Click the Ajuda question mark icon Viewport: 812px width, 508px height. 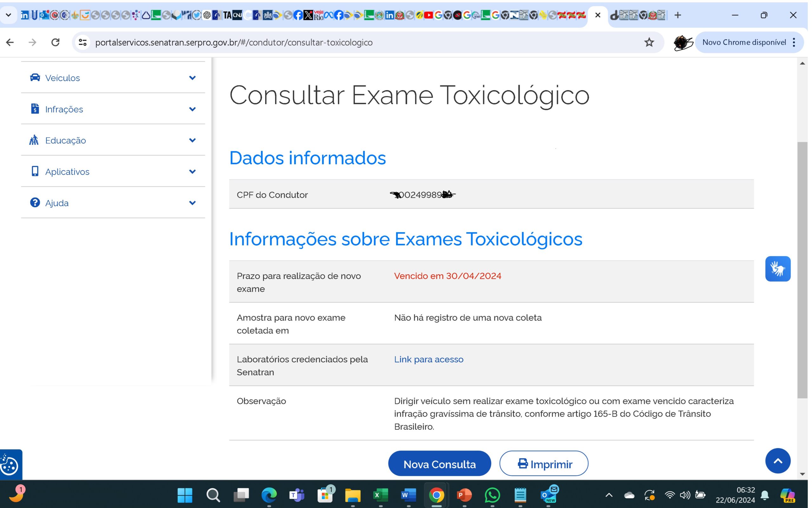pyautogui.click(x=35, y=203)
